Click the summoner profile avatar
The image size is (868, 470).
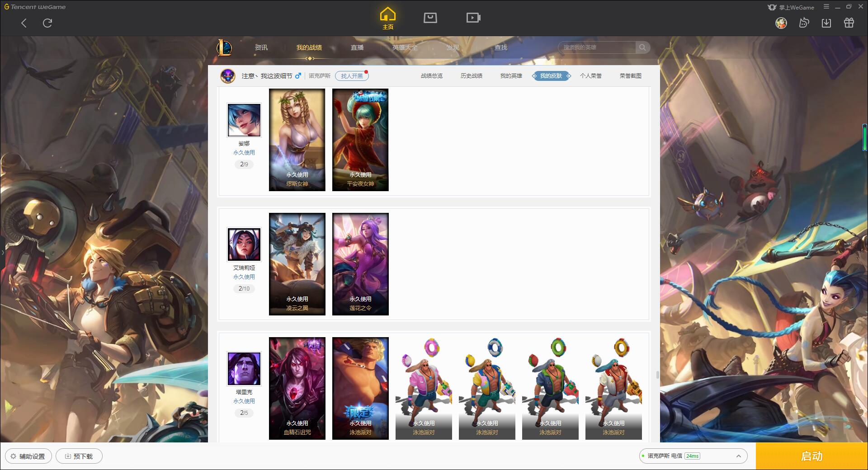228,75
